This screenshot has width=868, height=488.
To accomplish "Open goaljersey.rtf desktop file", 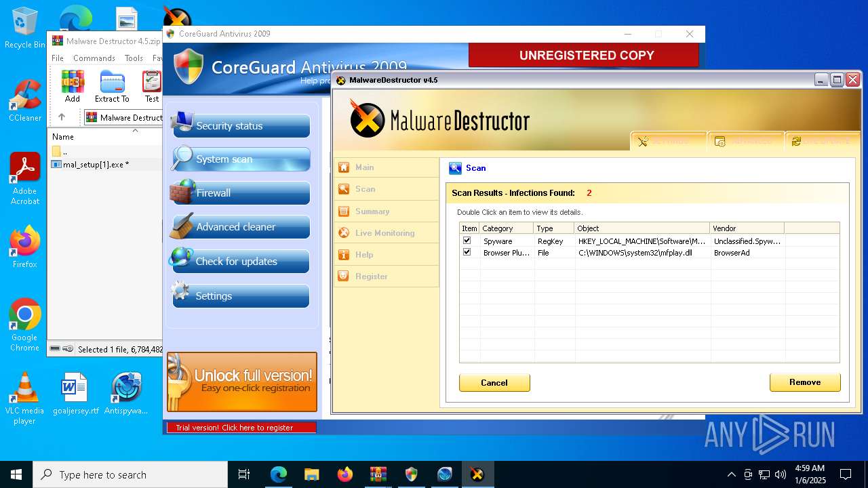I will click(75, 394).
